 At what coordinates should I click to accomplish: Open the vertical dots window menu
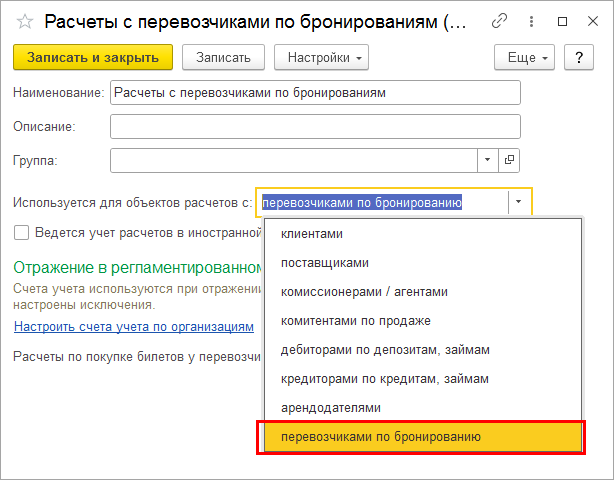(x=529, y=22)
